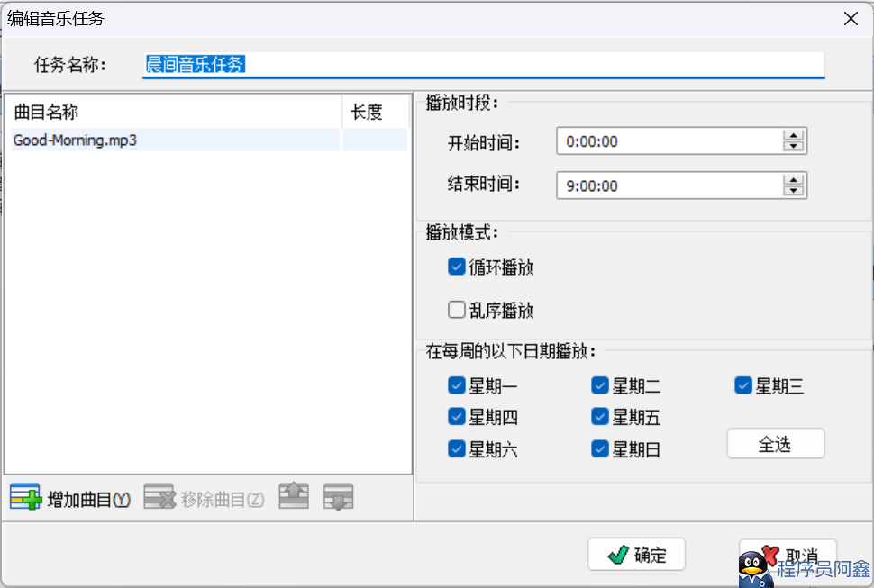Screen dimensions: 874x588
Task: Toggle the 循环播放 checkbox
Action: pyautogui.click(x=457, y=267)
